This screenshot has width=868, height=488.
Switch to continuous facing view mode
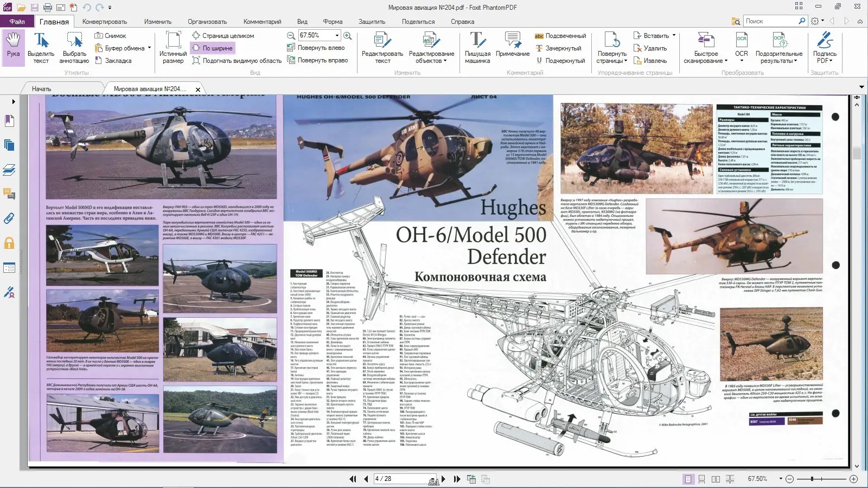pyautogui.click(x=730, y=479)
